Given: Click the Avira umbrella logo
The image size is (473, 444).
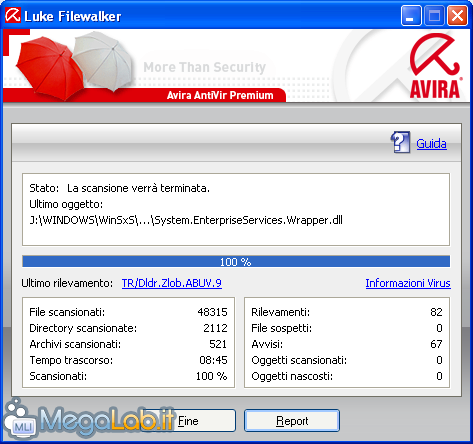Looking at the screenshot, I should coord(435,66).
